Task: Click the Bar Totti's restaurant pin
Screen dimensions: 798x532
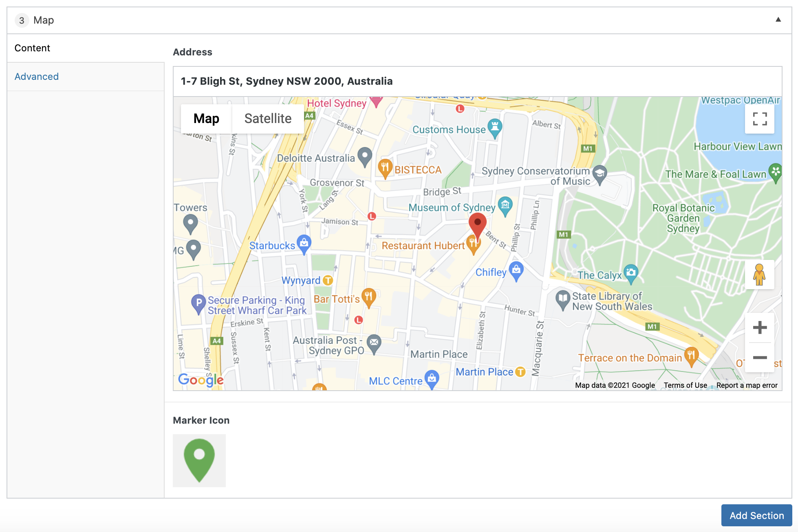Action: coord(369,298)
